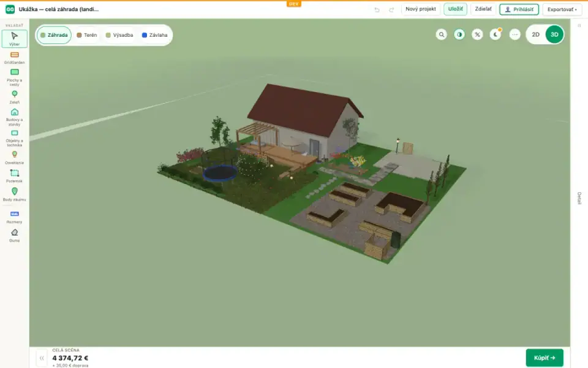
Task: Open Plochy a cesty tool
Action: 14,77
